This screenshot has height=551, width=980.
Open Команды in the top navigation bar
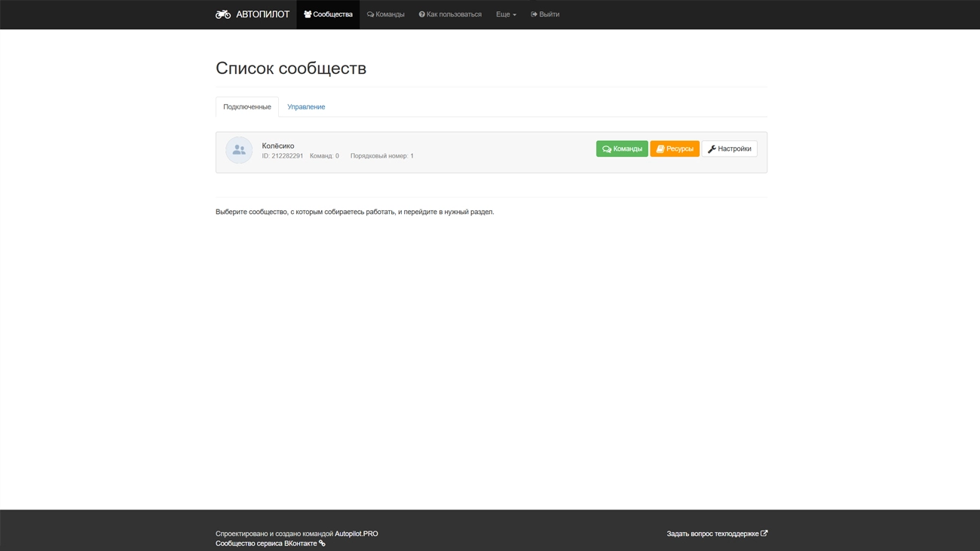(385, 14)
